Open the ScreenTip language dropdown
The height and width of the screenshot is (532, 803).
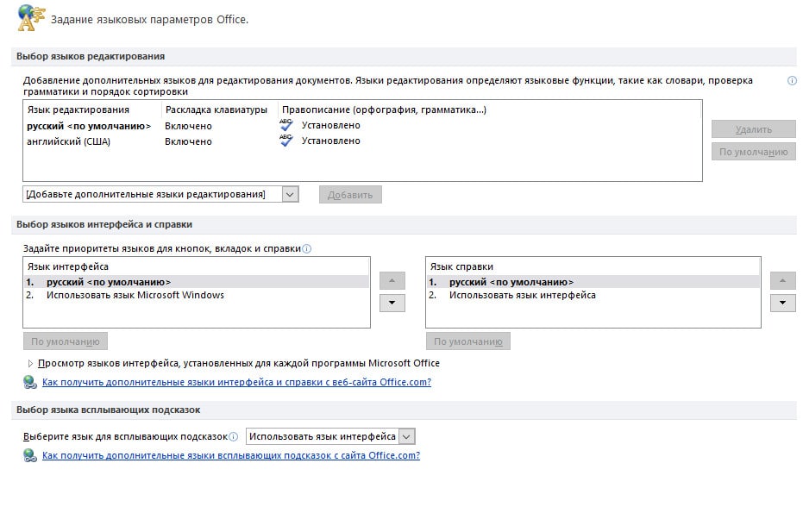[406, 437]
